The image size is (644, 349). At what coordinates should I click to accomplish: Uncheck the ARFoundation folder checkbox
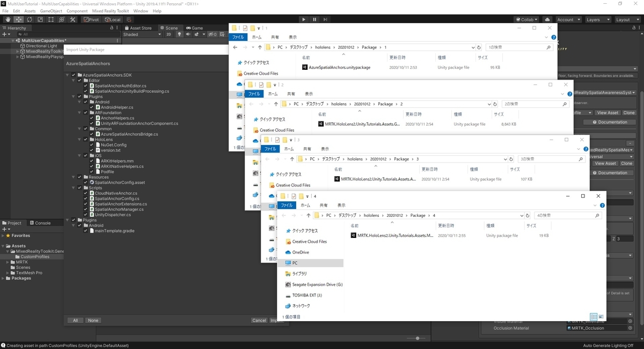tap(86, 113)
